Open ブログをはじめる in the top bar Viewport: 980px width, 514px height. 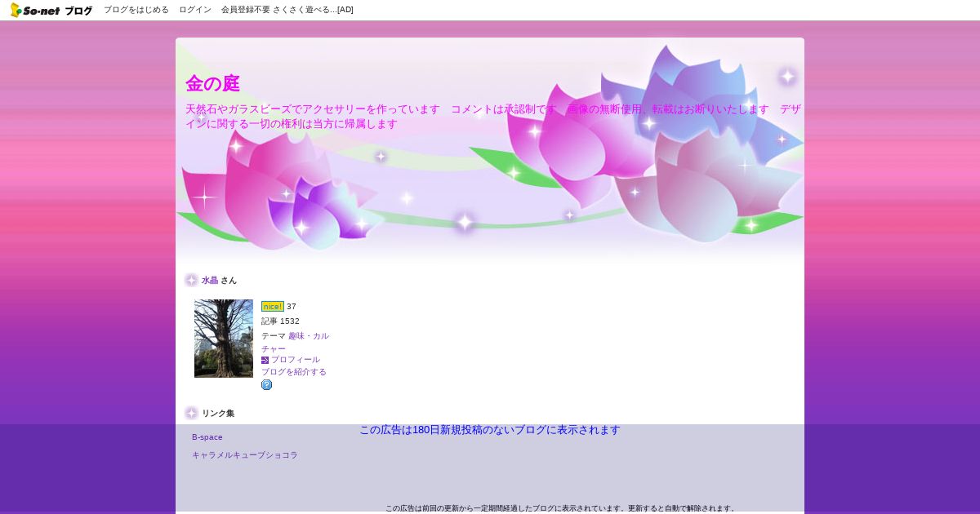click(x=136, y=10)
